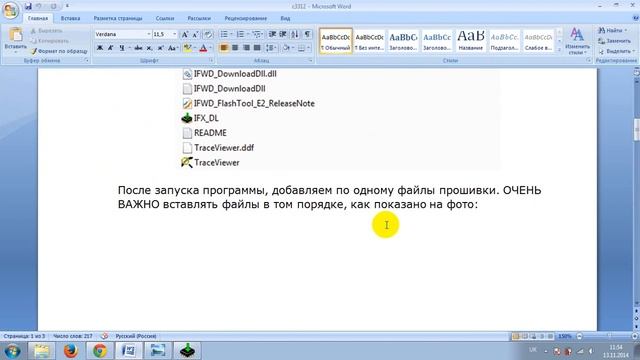Open the round Office button menu
640x360 pixels.
pyautogui.click(x=11, y=11)
